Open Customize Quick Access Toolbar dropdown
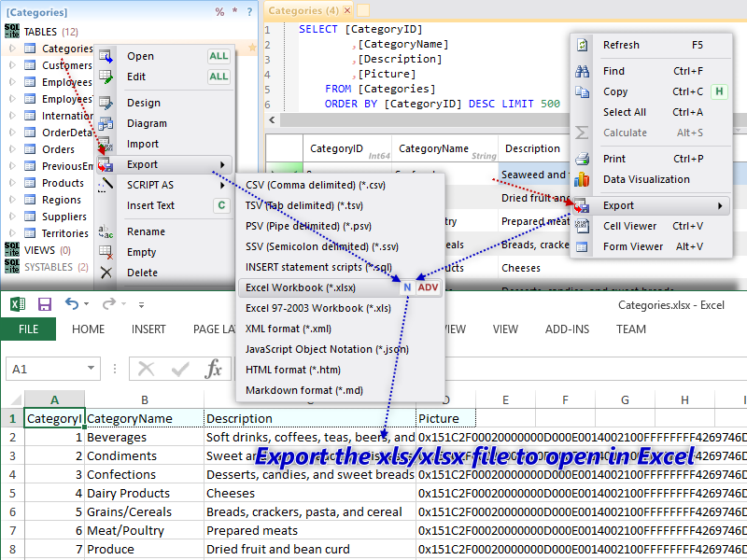 141,305
